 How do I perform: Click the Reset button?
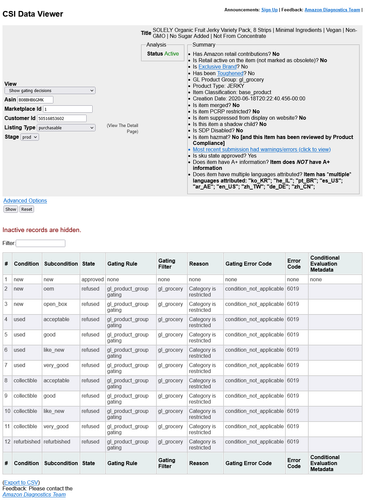27,209
